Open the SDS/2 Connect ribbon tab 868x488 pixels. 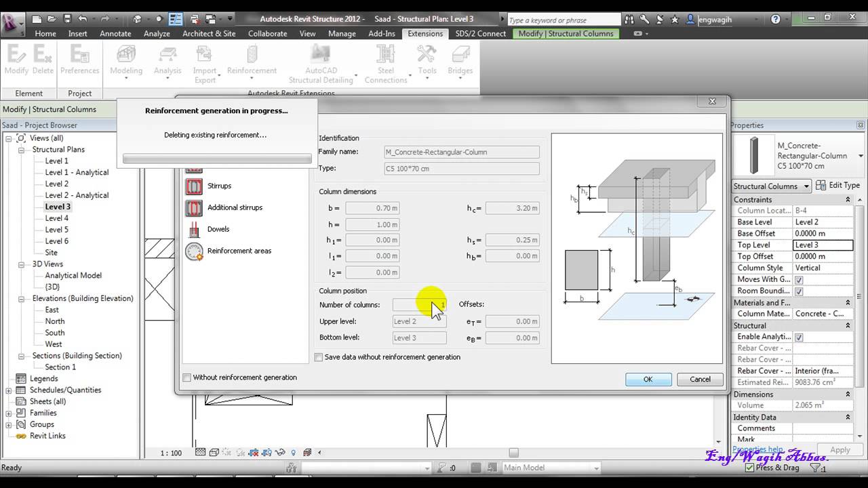[480, 33]
